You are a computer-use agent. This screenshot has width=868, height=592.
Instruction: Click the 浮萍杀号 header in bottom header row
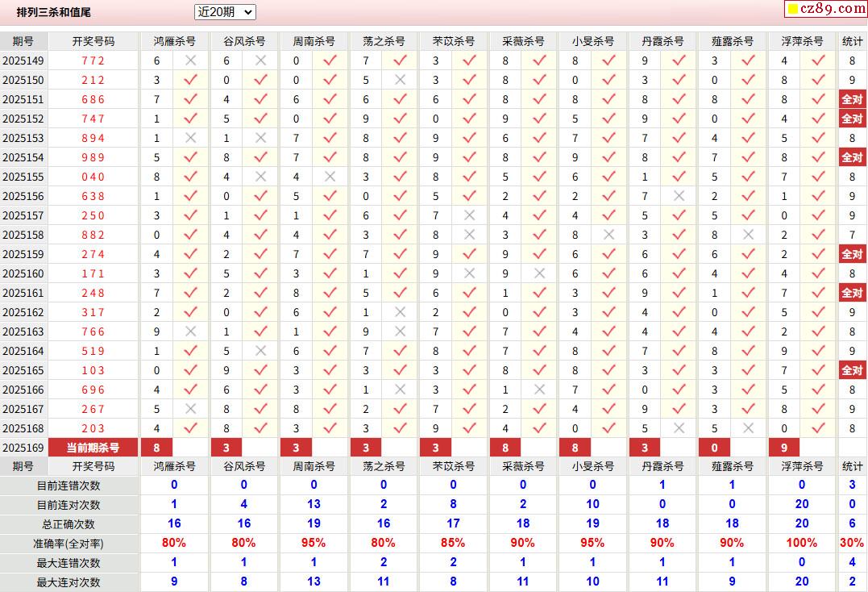point(802,466)
